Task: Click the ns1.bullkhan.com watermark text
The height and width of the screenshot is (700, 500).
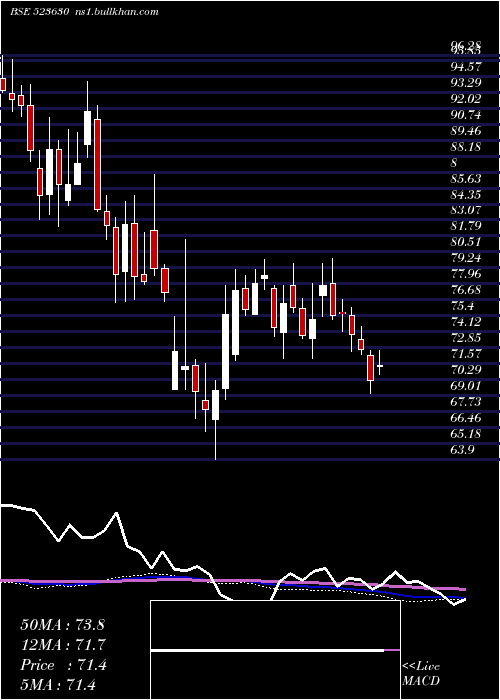Action: coord(116,12)
